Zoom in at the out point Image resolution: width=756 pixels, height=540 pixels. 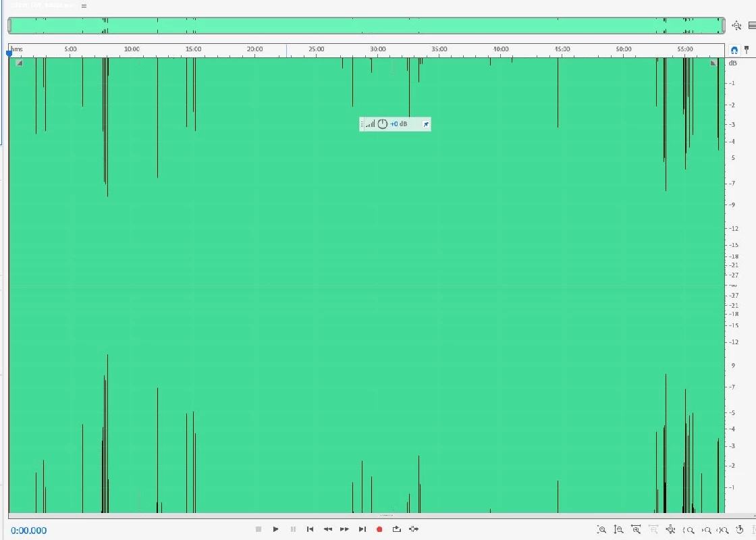tap(706, 530)
